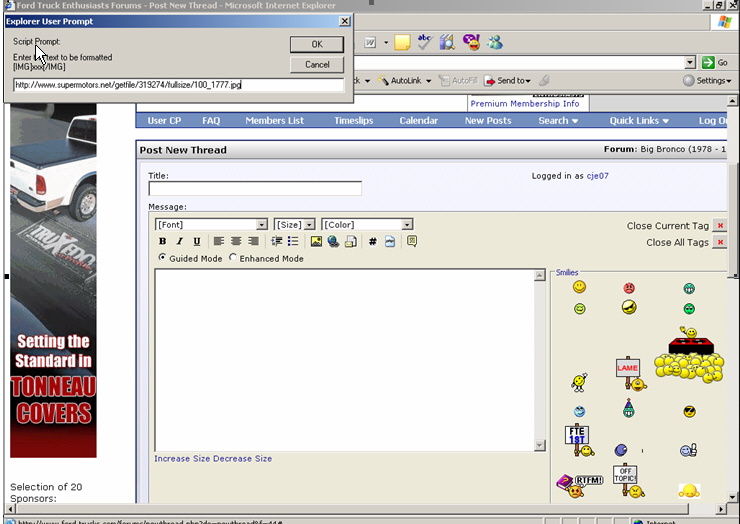Viewport: 740px width, 524px height.
Task: Open the Premium Membership Info link
Action: pyautogui.click(x=524, y=103)
